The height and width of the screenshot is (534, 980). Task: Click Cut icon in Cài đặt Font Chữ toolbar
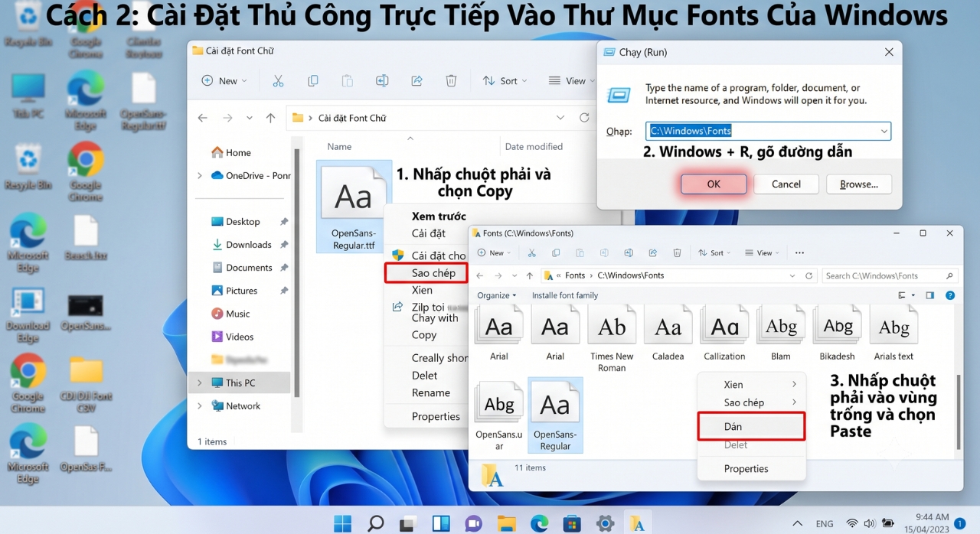point(278,80)
